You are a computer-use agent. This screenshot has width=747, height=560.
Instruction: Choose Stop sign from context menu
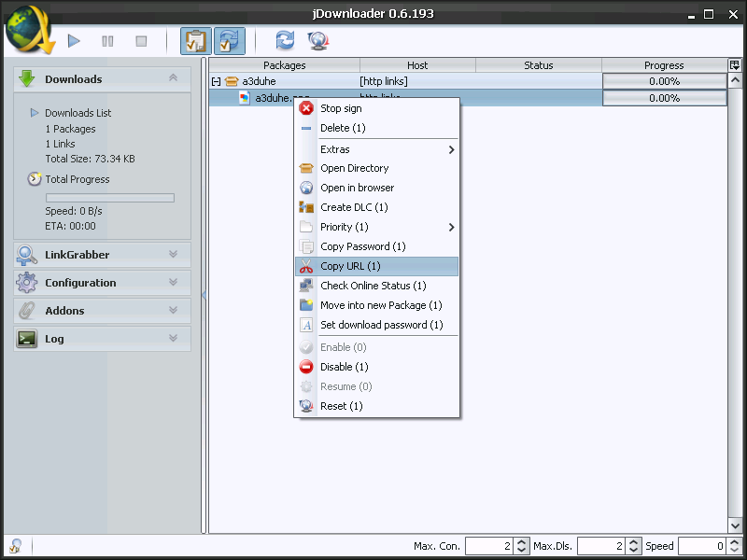pos(377,108)
